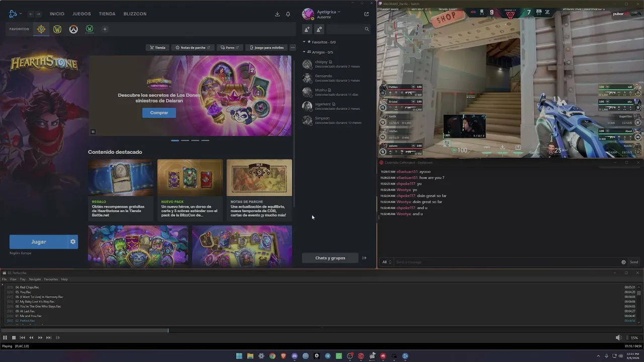Image resolution: width=644 pixels, height=362 pixels.
Task: Open Notas de parche link
Action: pyautogui.click(x=193, y=48)
